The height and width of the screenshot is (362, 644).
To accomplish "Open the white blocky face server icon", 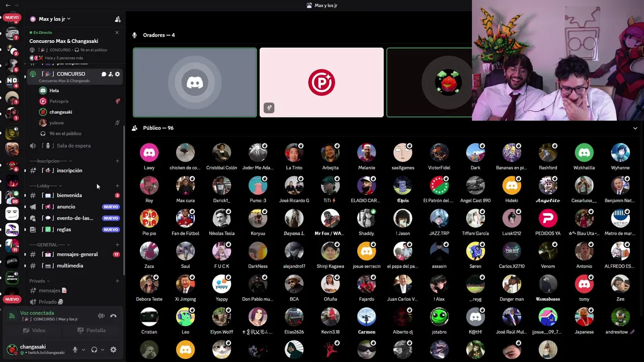I will pos(12,214).
